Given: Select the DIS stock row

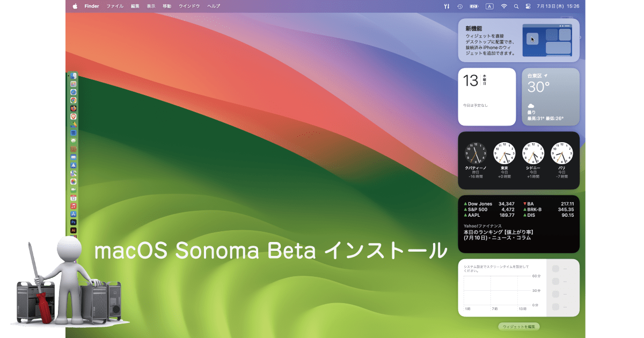Looking at the screenshot, I should tap(548, 215).
